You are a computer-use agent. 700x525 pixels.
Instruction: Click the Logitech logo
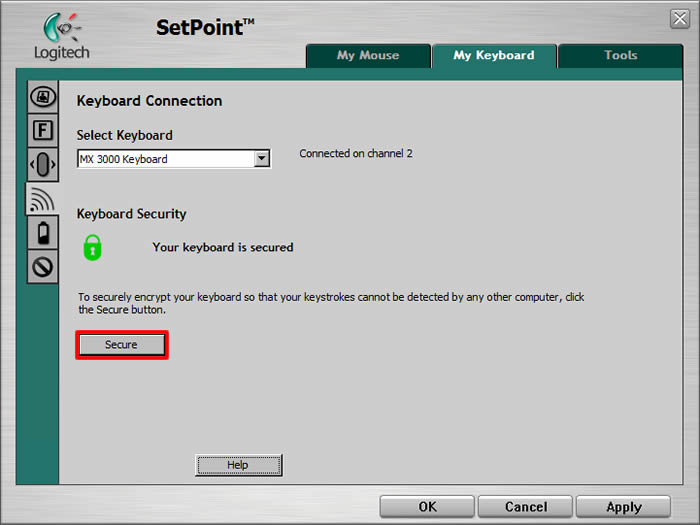62,37
